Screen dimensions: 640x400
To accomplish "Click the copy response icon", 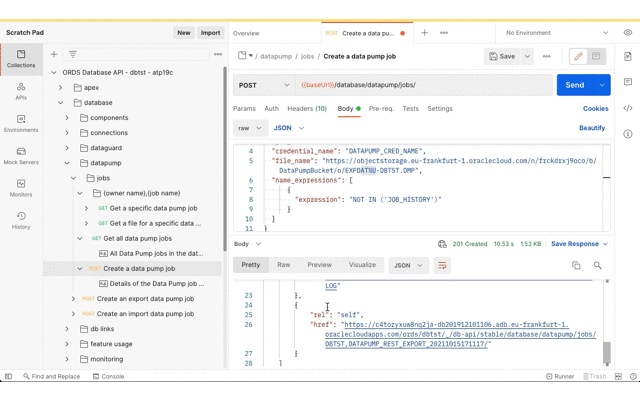I will (576, 265).
